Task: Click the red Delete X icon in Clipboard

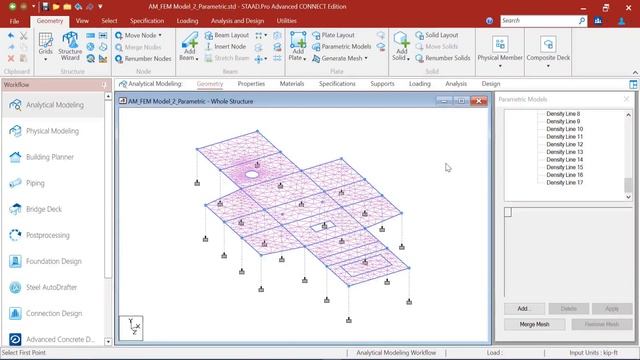Action: click(x=11, y=58)
